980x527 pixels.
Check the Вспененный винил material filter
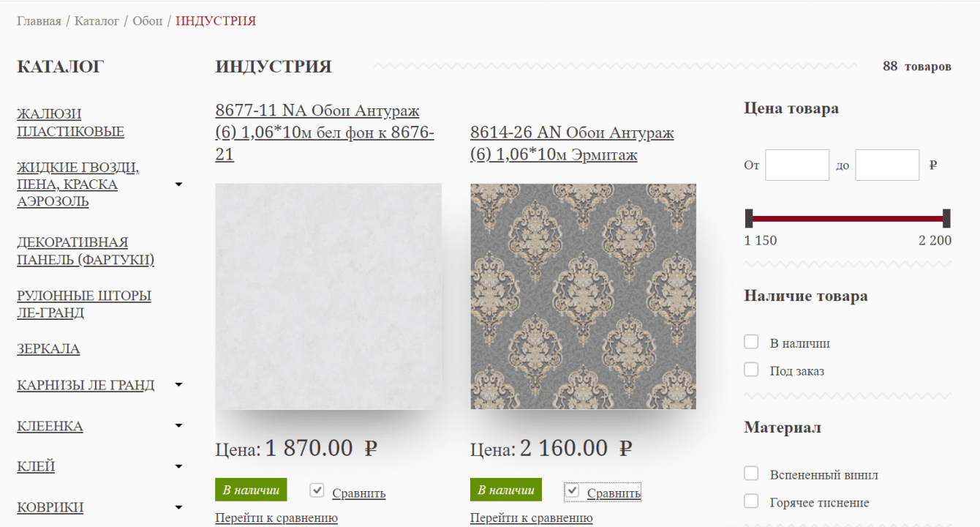[751, 474]
